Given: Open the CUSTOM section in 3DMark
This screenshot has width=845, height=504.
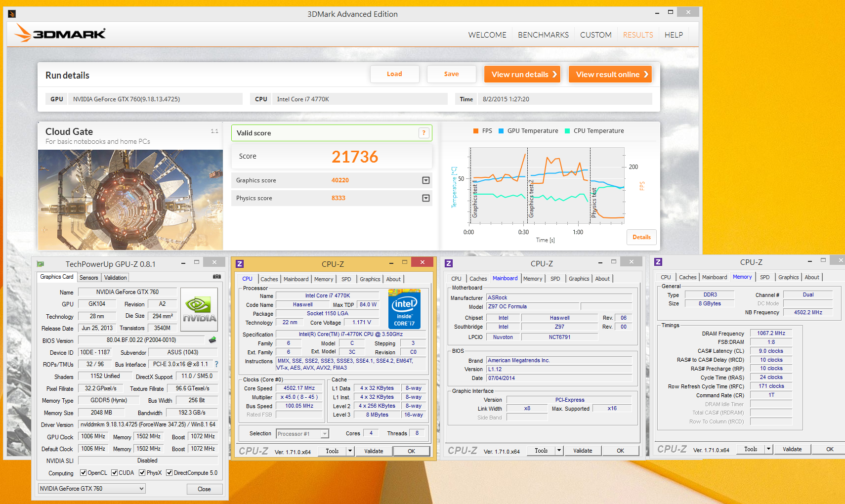Looking at the screenshot, I should pos(595,35).
